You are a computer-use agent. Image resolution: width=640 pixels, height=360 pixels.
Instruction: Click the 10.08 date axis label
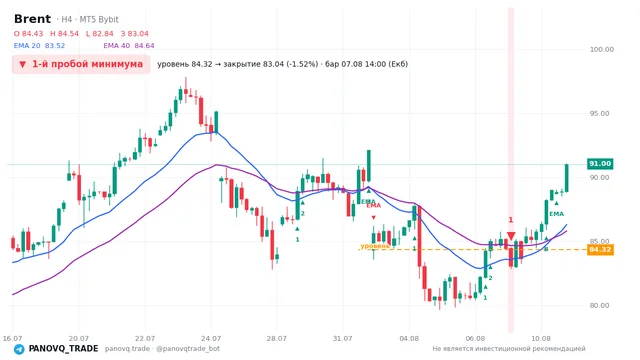(541, 338)
